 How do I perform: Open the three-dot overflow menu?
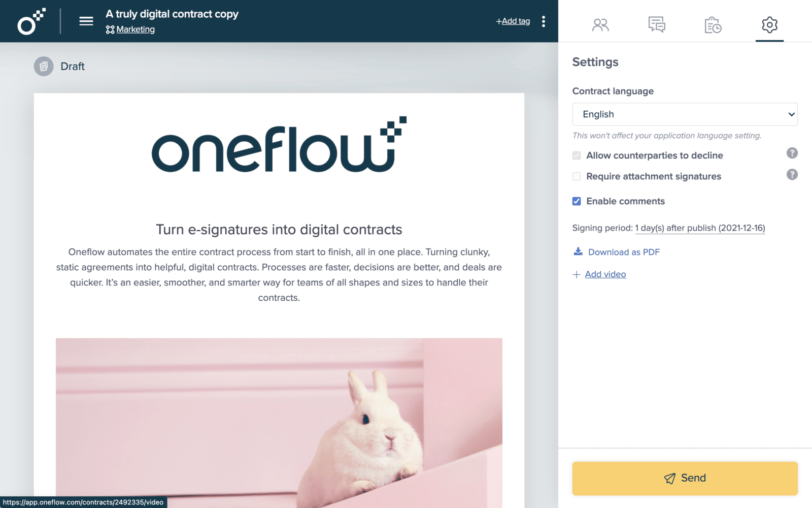pos(544,21)
